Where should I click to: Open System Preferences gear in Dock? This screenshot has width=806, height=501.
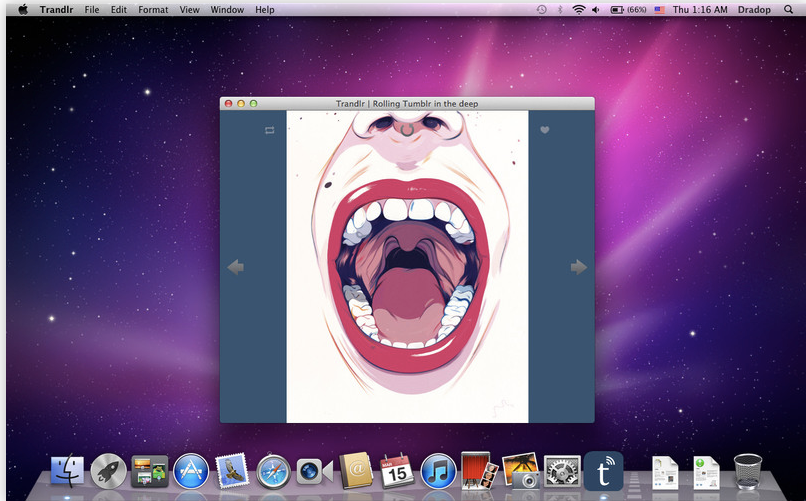coord(562,471)
